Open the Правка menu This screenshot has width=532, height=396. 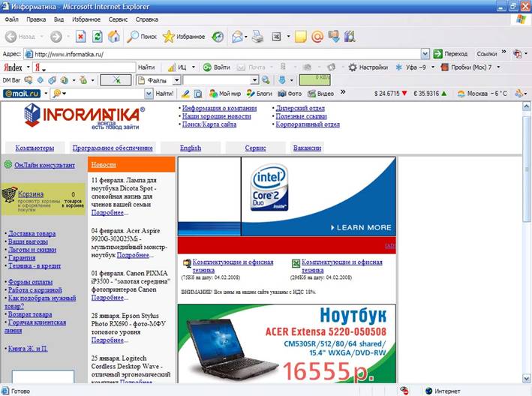point(36,19)
